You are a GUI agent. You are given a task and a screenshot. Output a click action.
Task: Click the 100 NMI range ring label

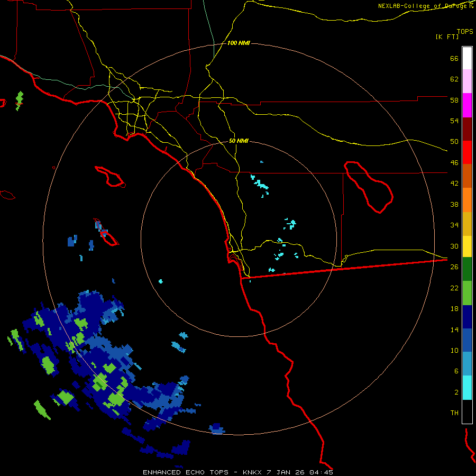click(239, 43)
